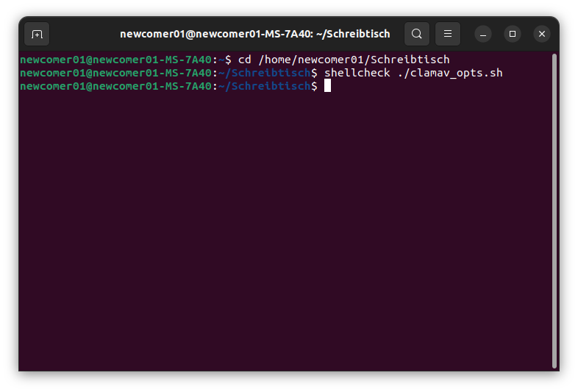
Task: Click the vertical scrollbar of the terminal
Action: (554, 211)
